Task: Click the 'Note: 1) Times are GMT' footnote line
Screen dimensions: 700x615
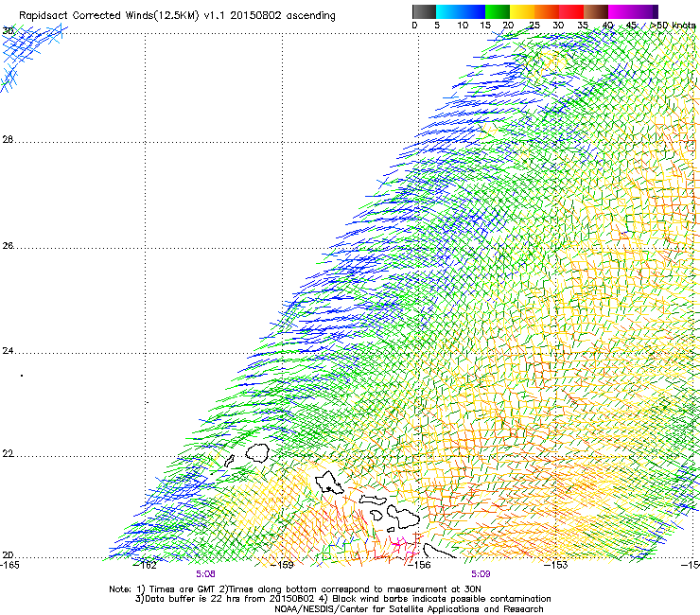Action: pyautogui.click(x=295, y=589)
